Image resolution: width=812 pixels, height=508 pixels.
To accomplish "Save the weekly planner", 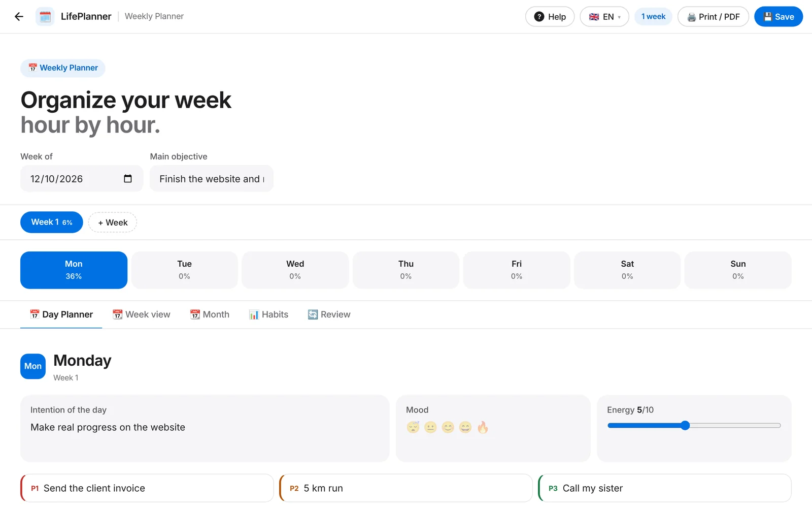I will (779, 17).
